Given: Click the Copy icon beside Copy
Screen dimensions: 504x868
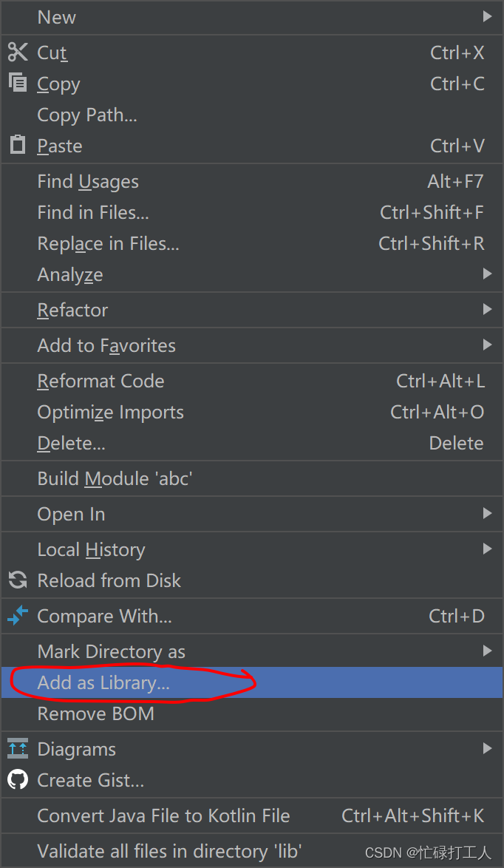Looking at the screenshot, I should click(x=17, y=83).
